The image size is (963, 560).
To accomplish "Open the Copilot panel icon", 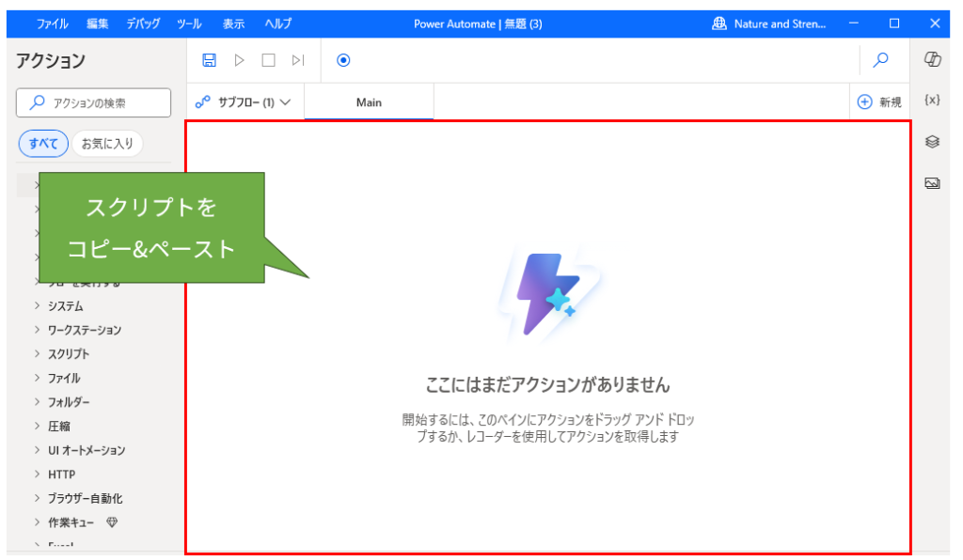I will (930, 59).
